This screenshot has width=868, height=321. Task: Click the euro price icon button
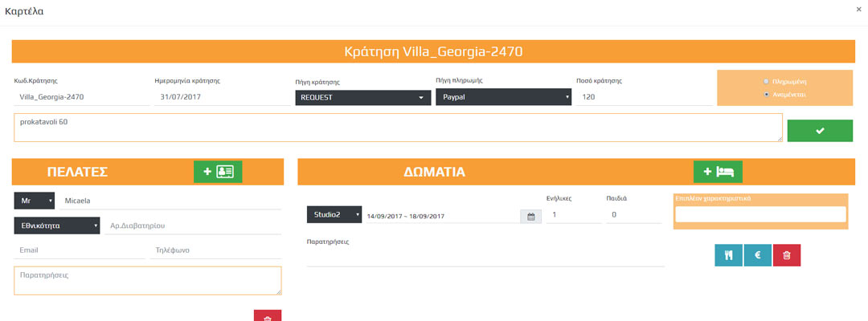point(757,254)
